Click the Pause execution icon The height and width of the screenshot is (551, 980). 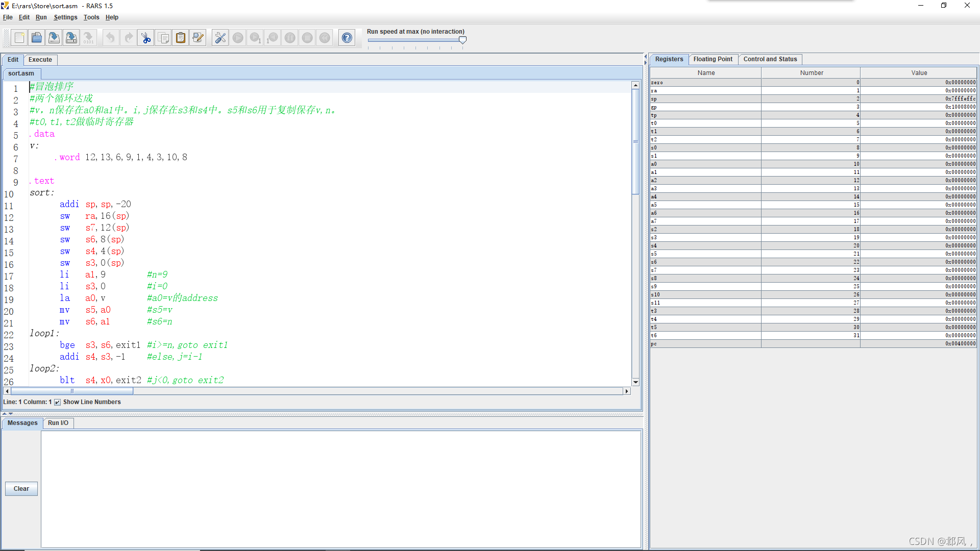pyautogui.click(x=290, y=38)
